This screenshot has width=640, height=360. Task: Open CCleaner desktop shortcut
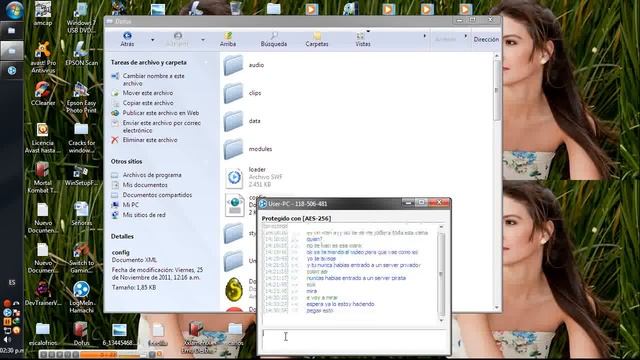pyautogui.click(x=43, y=93)
